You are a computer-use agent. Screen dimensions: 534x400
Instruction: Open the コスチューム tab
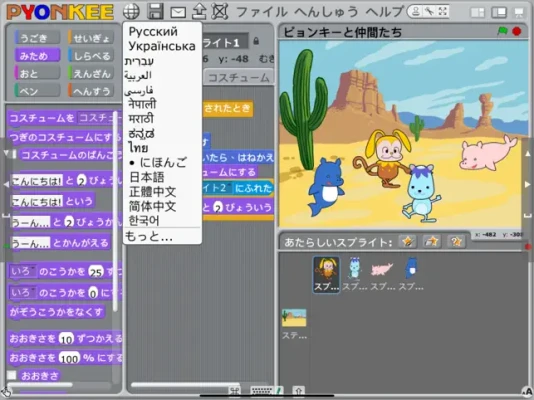point(238,77)
